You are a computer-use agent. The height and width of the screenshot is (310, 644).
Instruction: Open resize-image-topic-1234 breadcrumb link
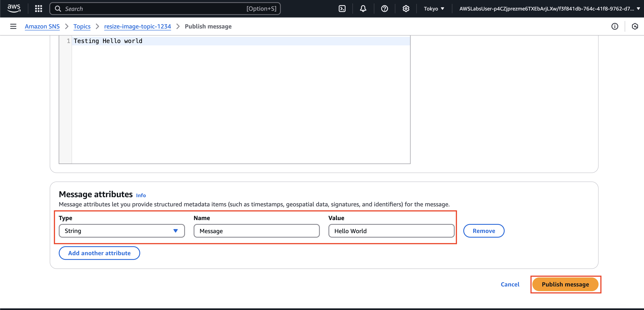137,26
